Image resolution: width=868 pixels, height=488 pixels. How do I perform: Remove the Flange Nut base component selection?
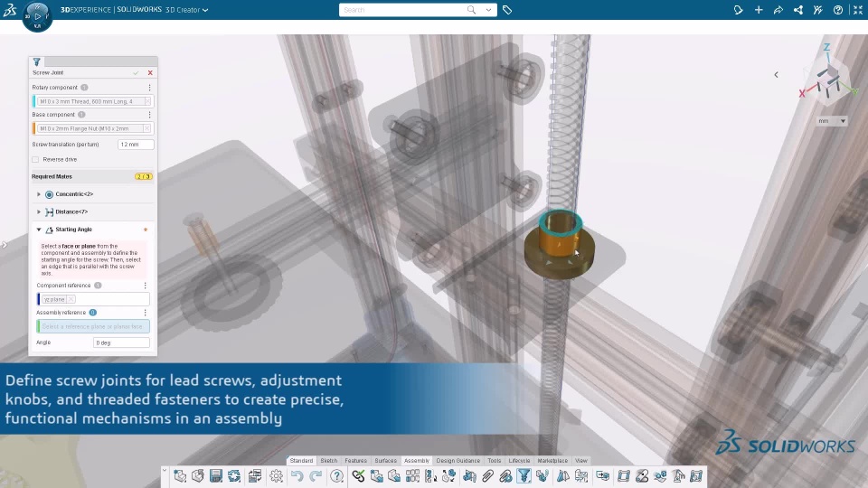146,128
